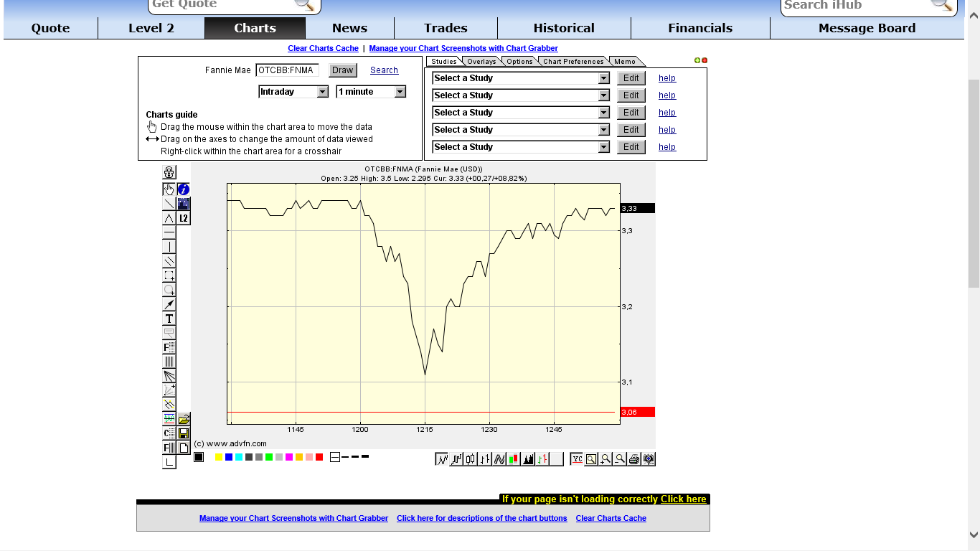Click the Get Quote magnifier icon

(304, 4)
